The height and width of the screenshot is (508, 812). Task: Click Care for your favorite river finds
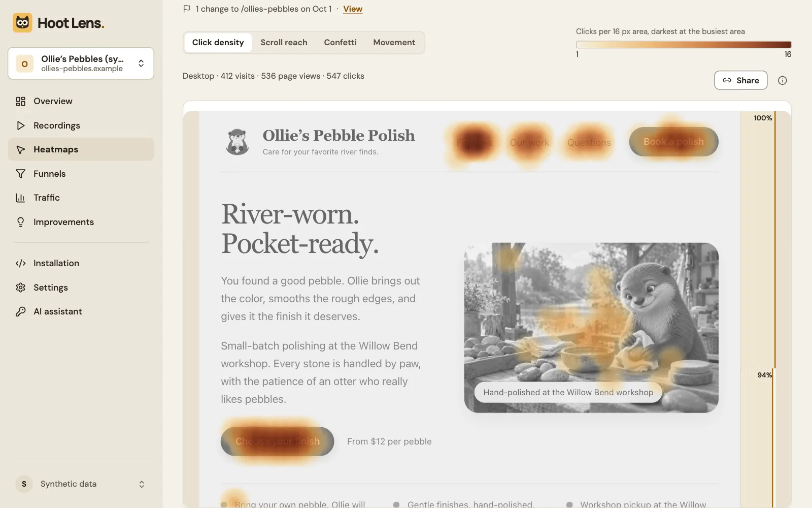click(320, 152)
